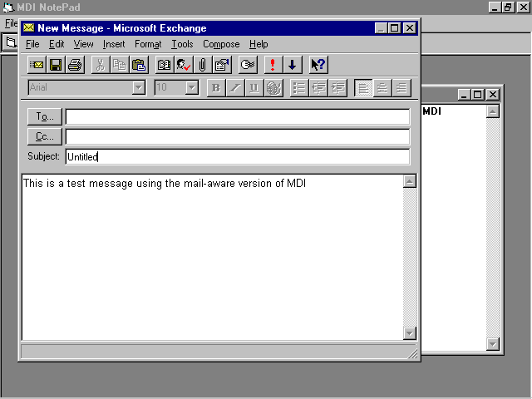Image resolution: width=532 pixels, height=399 pixels.
Task: Expand the Arial font dropdown
Action: (x=138, y=88)
